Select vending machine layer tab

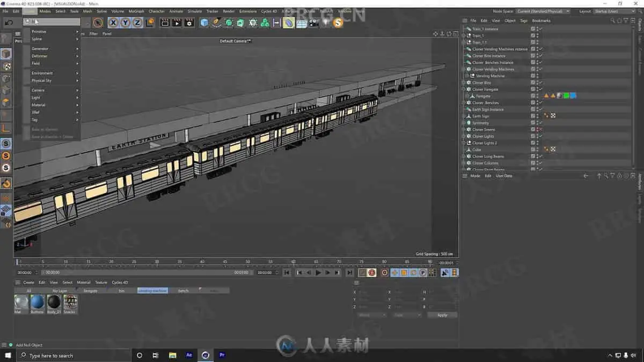(x=152, y=291)
